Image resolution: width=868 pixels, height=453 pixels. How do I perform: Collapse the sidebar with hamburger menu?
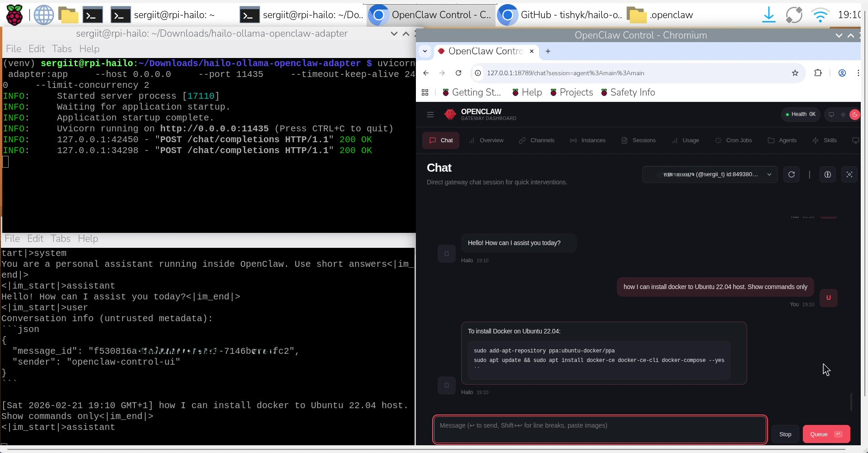pos(430,115)
